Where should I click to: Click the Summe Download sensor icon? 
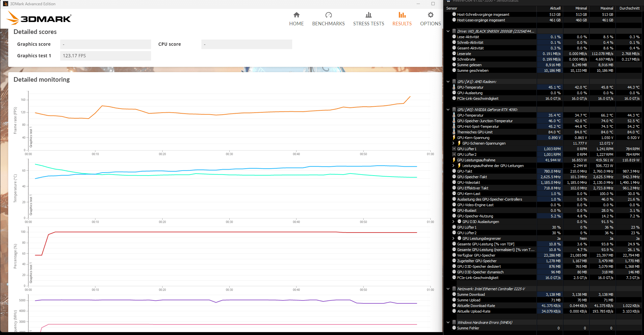(x=454, y=294)
